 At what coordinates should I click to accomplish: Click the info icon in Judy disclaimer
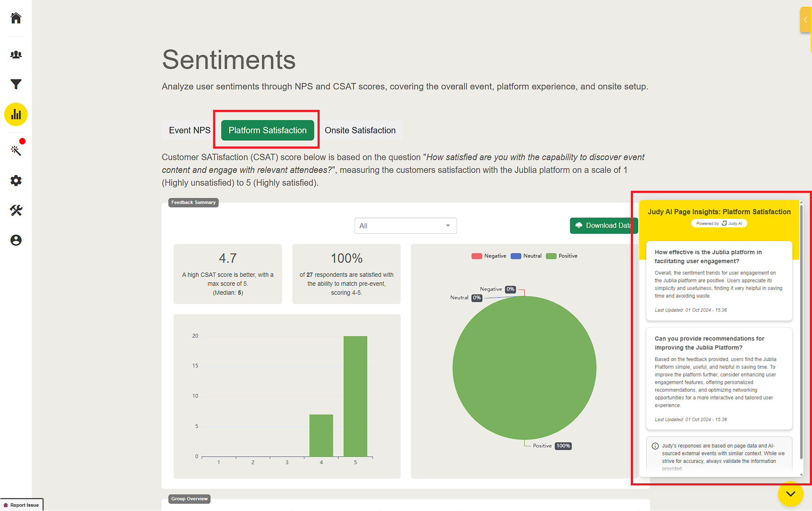[x=655, y=446]
